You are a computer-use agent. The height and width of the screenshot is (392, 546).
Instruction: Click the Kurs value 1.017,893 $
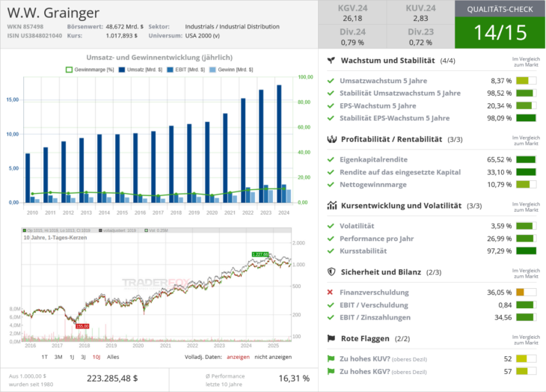[121, 35]
